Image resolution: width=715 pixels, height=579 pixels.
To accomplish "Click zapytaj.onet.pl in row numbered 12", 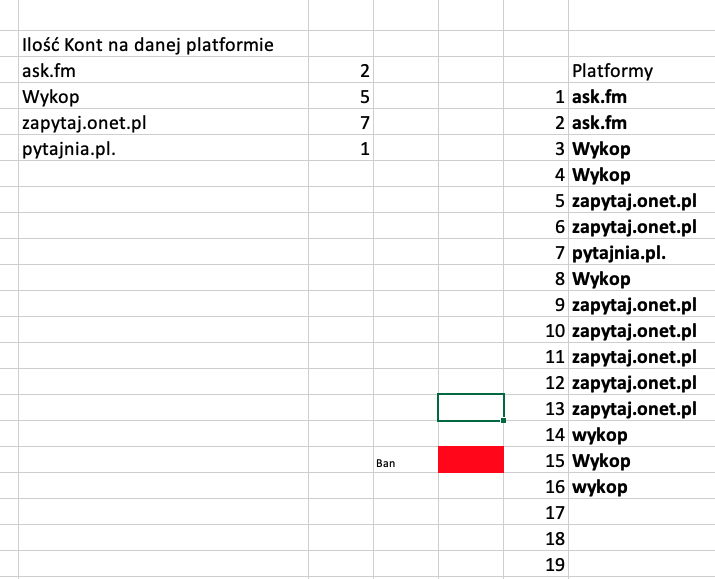I will [642, 382].
